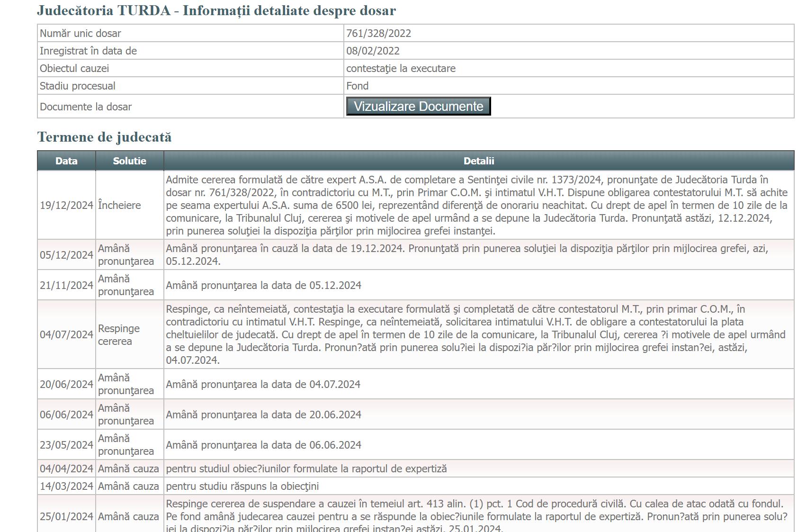Viewport: 798px width, 532px height.
Task: Click the 06/06/2024 hearing date
Action: 66,415
